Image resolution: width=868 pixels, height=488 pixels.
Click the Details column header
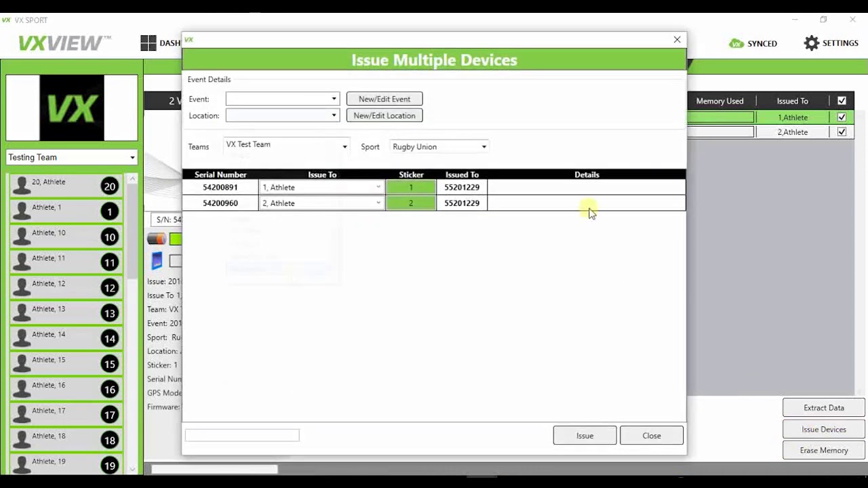(x=587, y=175)
